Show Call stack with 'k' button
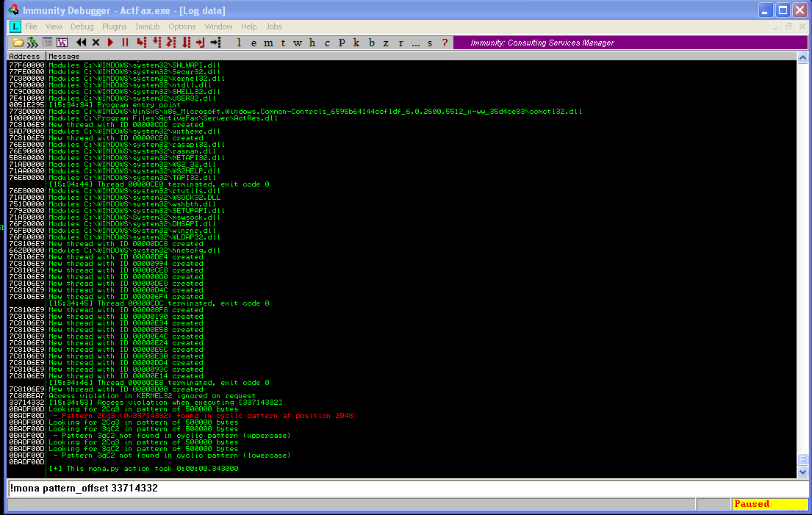Image resolution: width=812 pixels, height=515 pixels. pos(356,43)
